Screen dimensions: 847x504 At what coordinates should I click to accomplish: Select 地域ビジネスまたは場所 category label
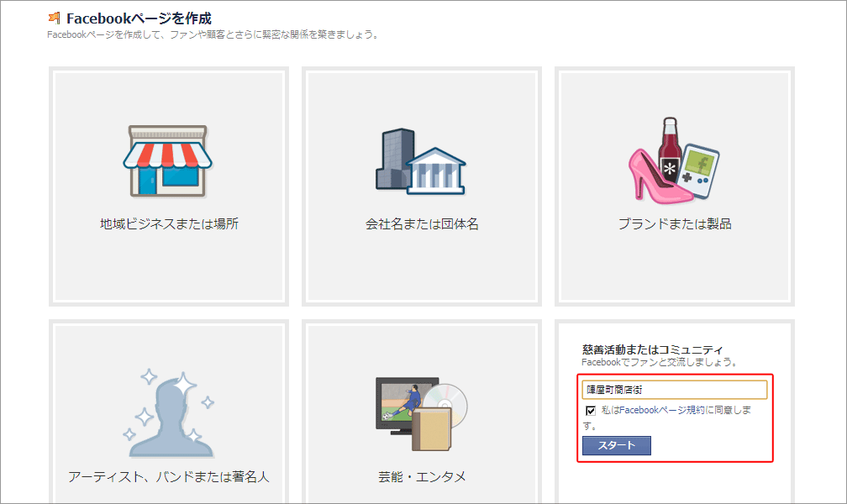pos(169,223)
